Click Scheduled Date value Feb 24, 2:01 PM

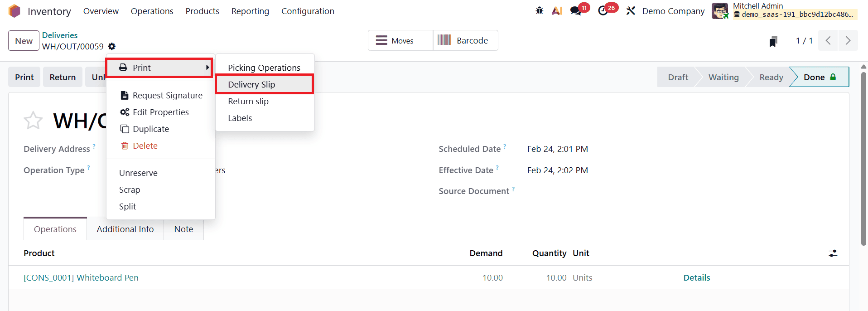coord(557,149)
